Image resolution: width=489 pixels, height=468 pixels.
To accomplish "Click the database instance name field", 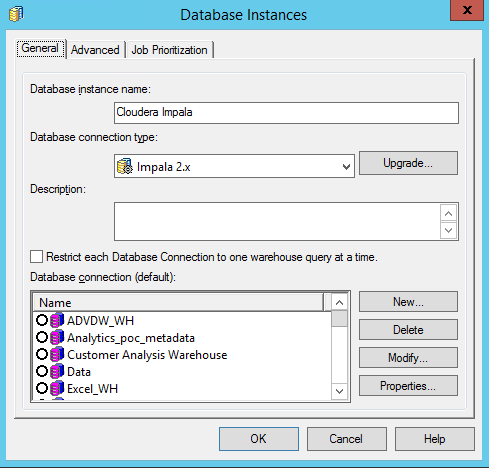I will [286, 113].
